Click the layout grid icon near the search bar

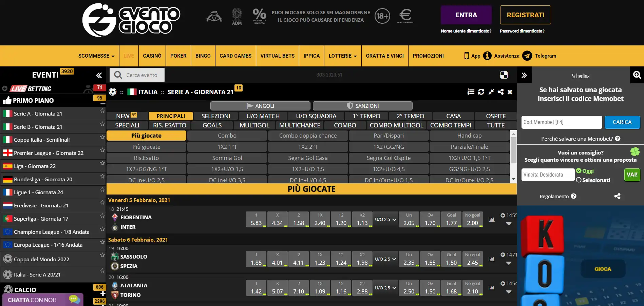(x=504, y=75)
